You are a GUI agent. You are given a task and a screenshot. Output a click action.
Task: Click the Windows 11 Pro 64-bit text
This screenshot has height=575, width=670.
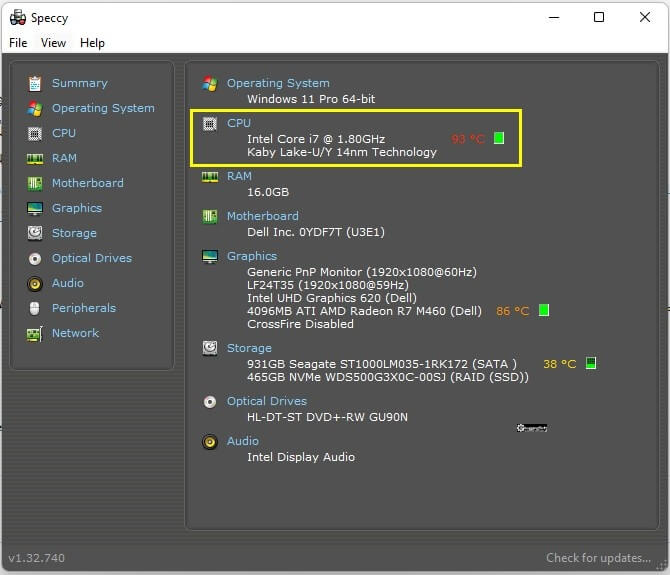(x=311, y=99)
